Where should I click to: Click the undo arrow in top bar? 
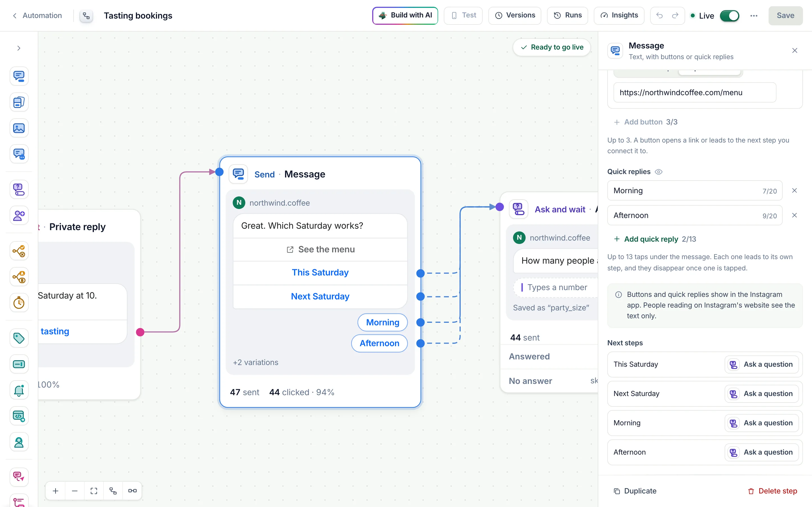659,15
